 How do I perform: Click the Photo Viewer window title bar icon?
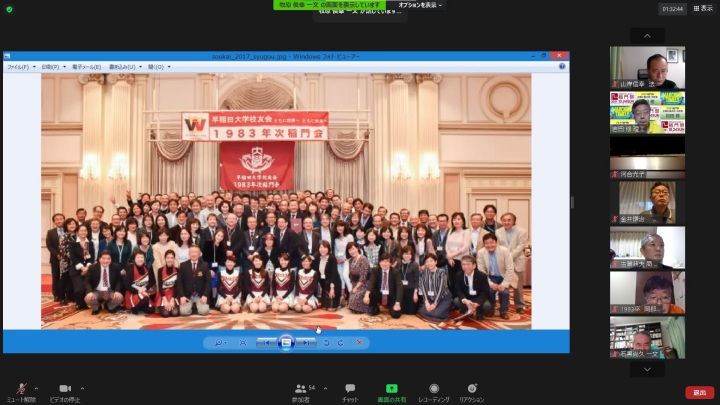pos(7,56)
